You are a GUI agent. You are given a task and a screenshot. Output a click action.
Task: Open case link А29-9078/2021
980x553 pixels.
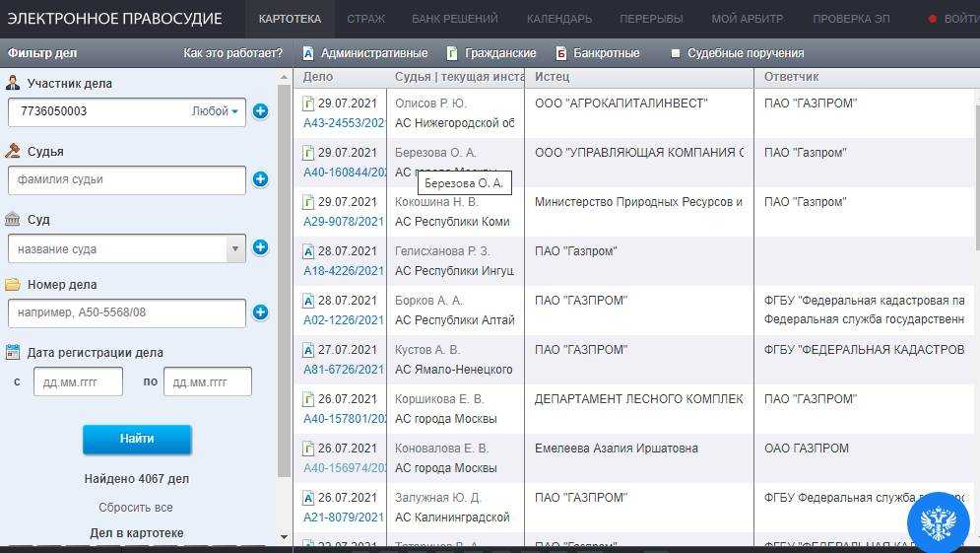pyautogui.click(x=344, y=222)
